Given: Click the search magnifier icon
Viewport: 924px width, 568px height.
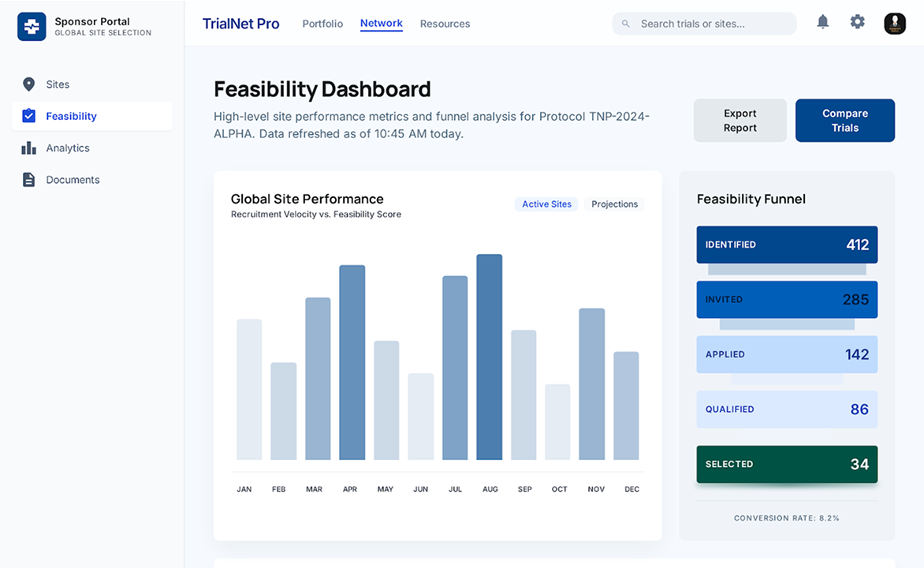Looking at the screenshot, I should [625, 24].
